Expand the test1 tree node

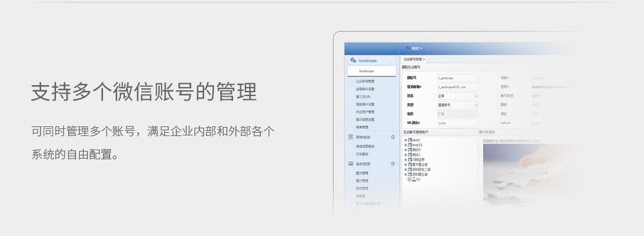pyautogui.click(x=405, y=140)
